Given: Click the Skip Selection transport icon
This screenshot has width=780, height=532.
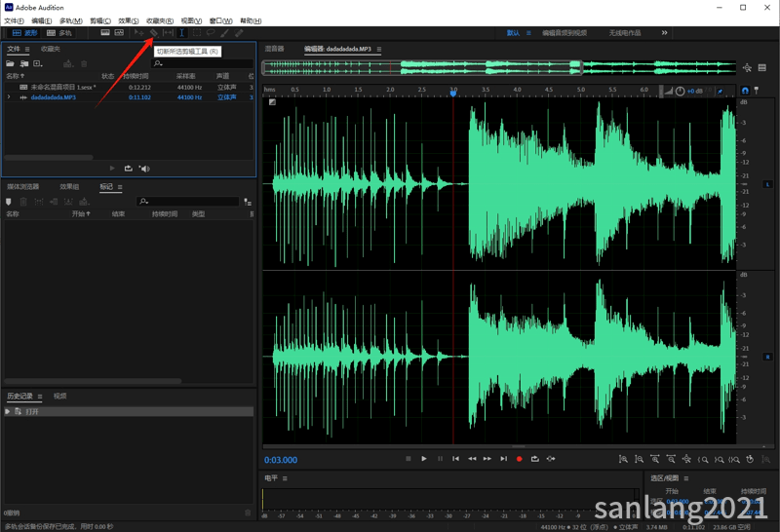Looking at the screenshot, I should [x=551, y=459].
